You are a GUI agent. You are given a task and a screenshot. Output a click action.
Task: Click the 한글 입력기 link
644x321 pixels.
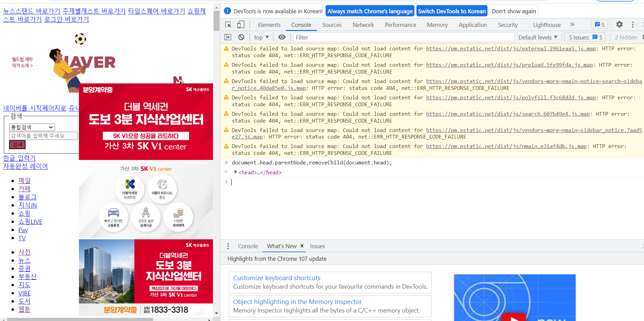(19, 158)
